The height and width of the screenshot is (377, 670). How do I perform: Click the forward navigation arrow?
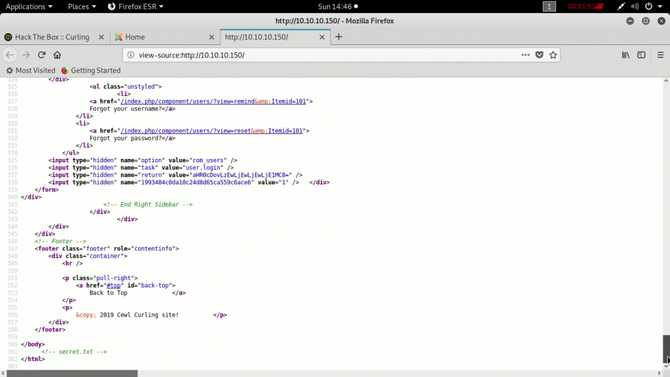[26, 55]
